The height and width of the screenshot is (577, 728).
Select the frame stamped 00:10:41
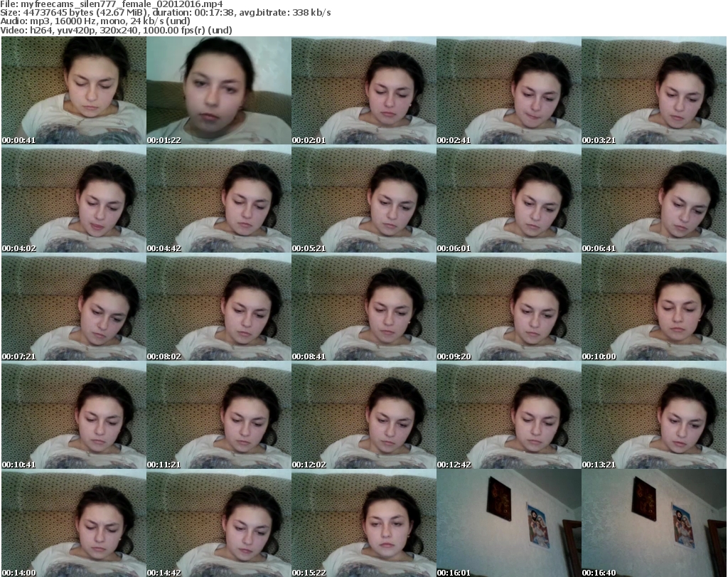click(x=74, y=415)
